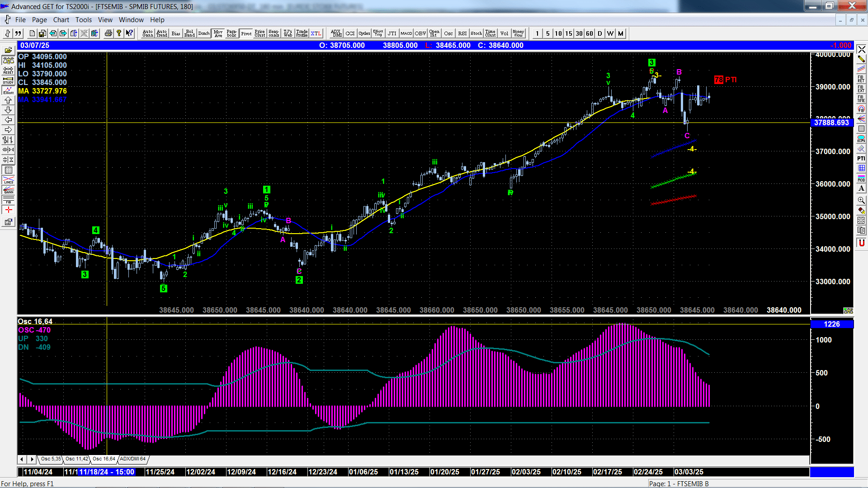Toggle the Mov Ave study
The height and width of the screenshot is (488, 868).
[x=218, y=33]
